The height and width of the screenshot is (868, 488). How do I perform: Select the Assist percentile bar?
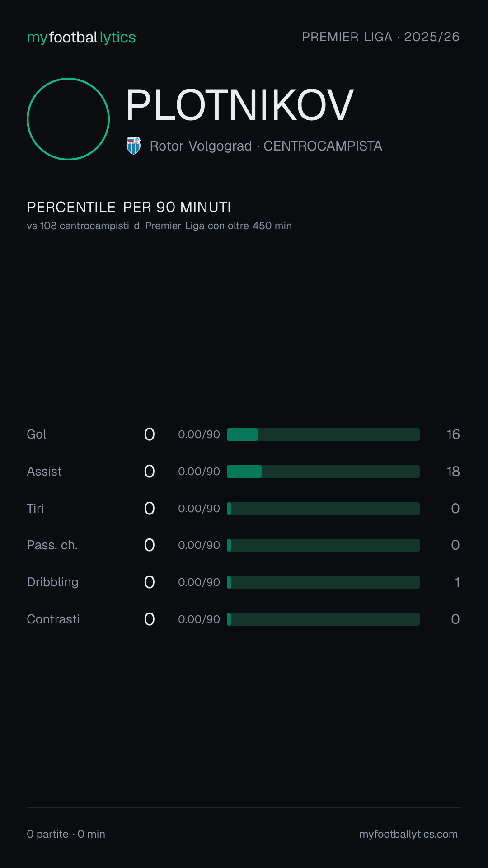(323, 472)
